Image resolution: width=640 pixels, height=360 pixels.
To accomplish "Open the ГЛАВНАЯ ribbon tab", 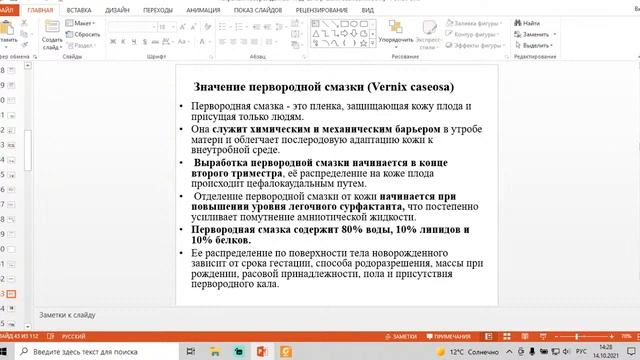I will [40, 10].
